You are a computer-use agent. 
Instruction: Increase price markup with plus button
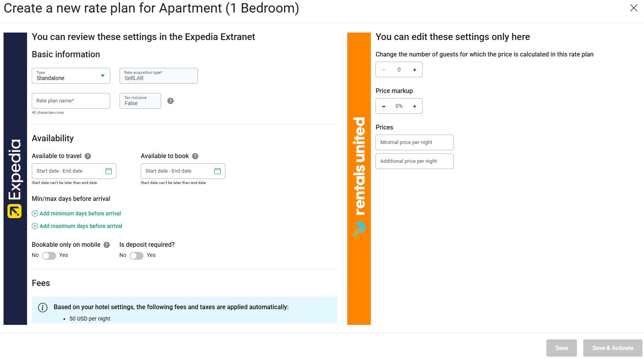point(415,106)
